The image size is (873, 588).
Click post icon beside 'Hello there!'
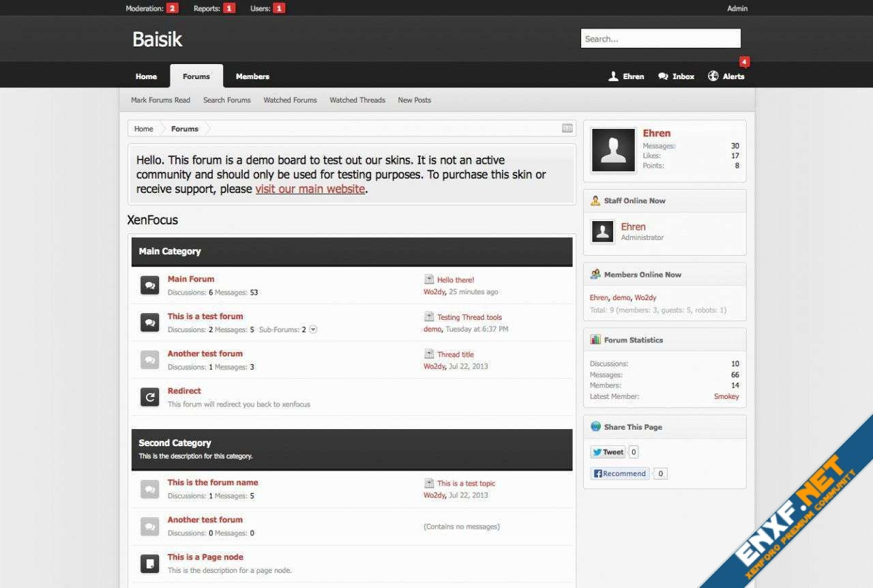(x=429, y=280)
